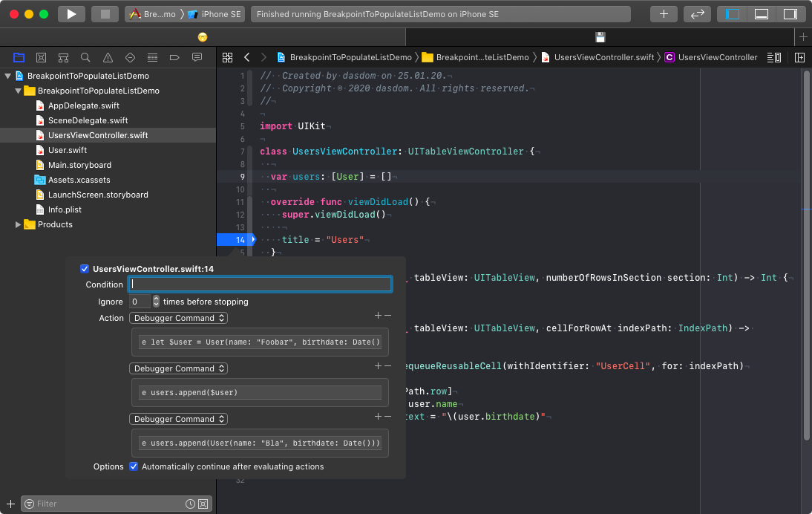812x514 pixels.
Task: Open first Debugger Command action dropdown
Action: 179,318
